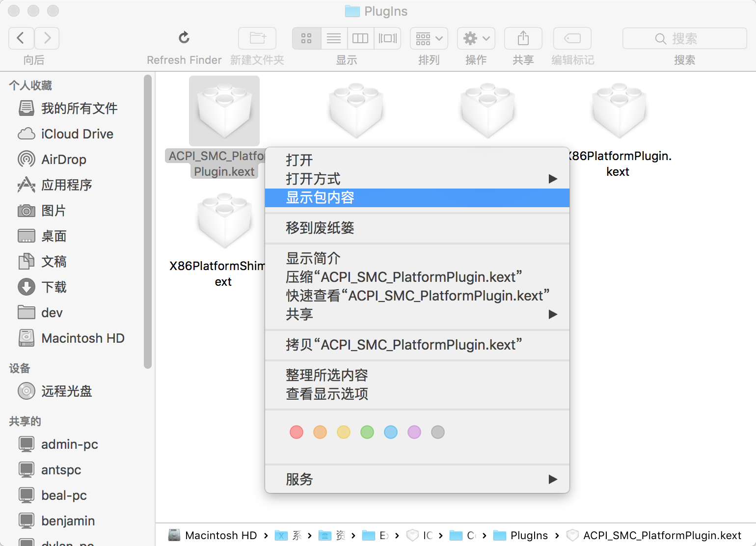Click the Refresh Finder icon
Viewport: 756px width, 546px height.
pos(184,38)
